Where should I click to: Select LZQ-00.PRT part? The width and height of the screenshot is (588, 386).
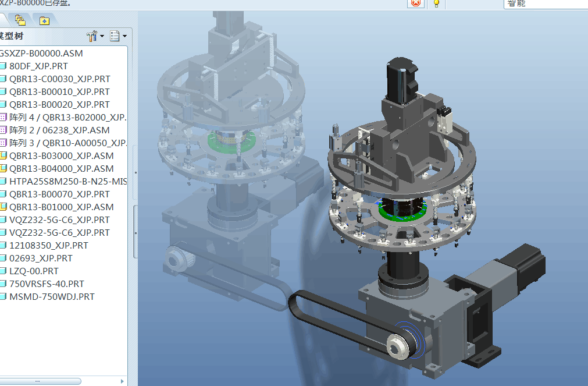click(34, 271)
